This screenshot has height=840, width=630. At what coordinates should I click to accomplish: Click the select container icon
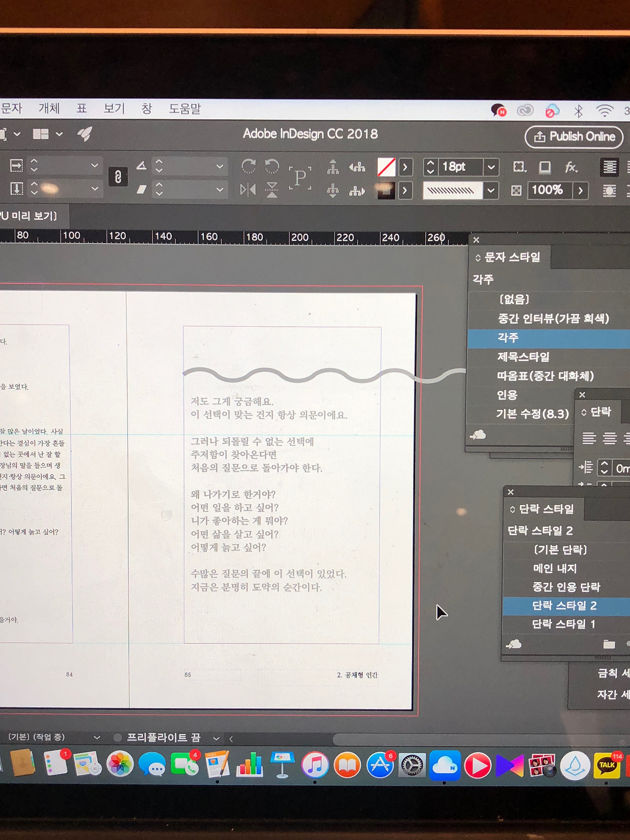click(x=333, y=167)
